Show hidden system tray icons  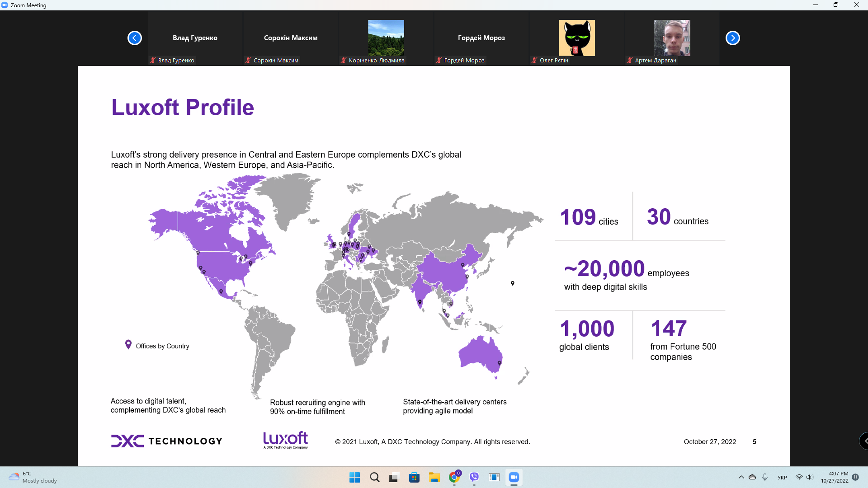(741, 477)
